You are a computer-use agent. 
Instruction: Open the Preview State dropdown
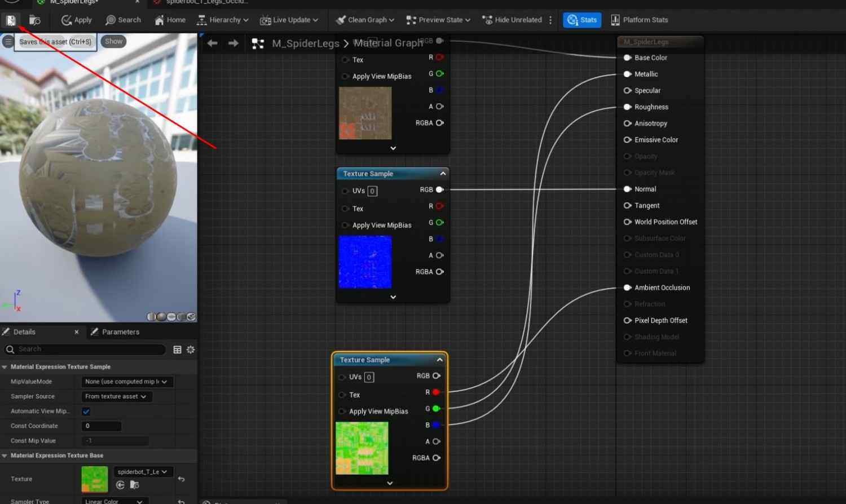438,20
